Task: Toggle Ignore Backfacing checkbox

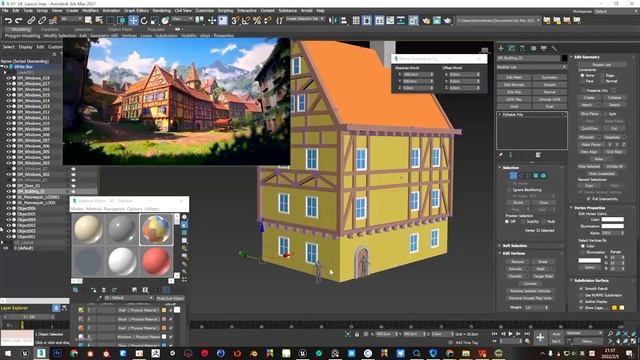Action: pos(509,190)
